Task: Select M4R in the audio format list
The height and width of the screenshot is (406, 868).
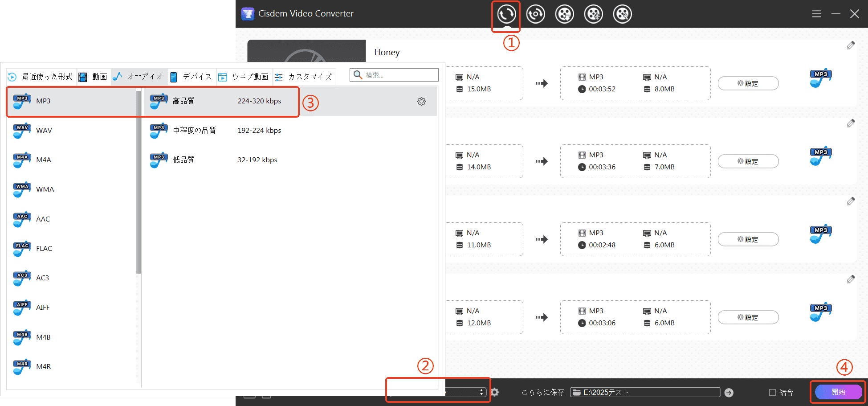Action: pyautogui.click(x=72, y=367)
